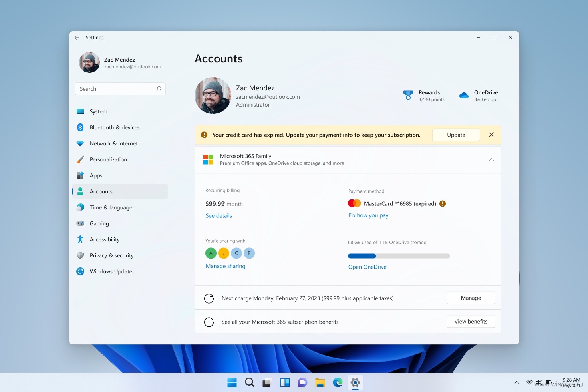Click the Accounts person icon in sidebar

(x=80, y=191)
